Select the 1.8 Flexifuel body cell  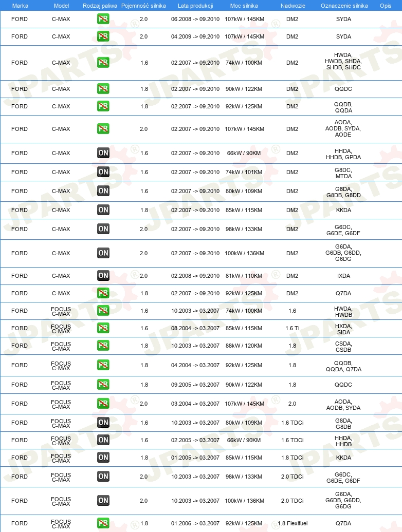pos(293,523)
